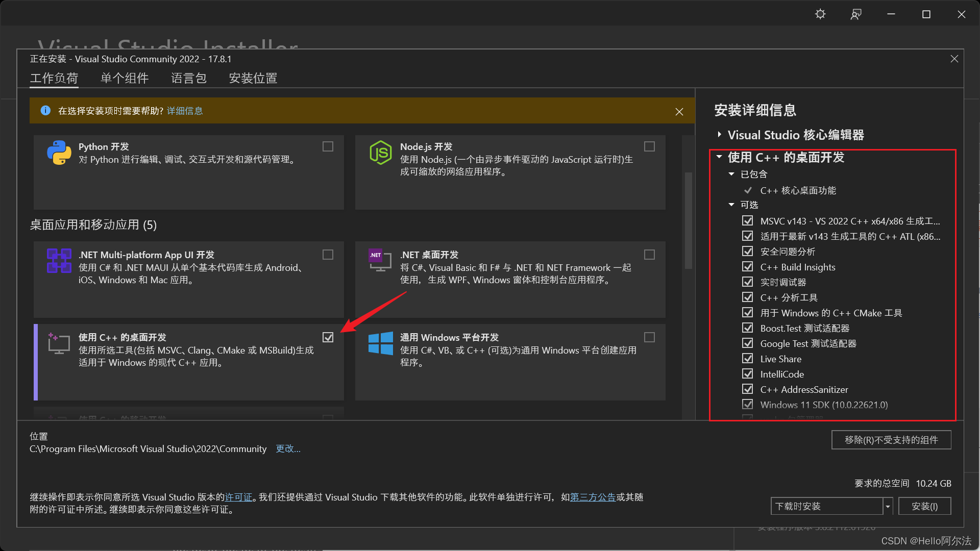Image resolution: width=980 pixels, height=551 pixels.
Task: Switch to 安装位置 tab
Action: click(253, 78)
